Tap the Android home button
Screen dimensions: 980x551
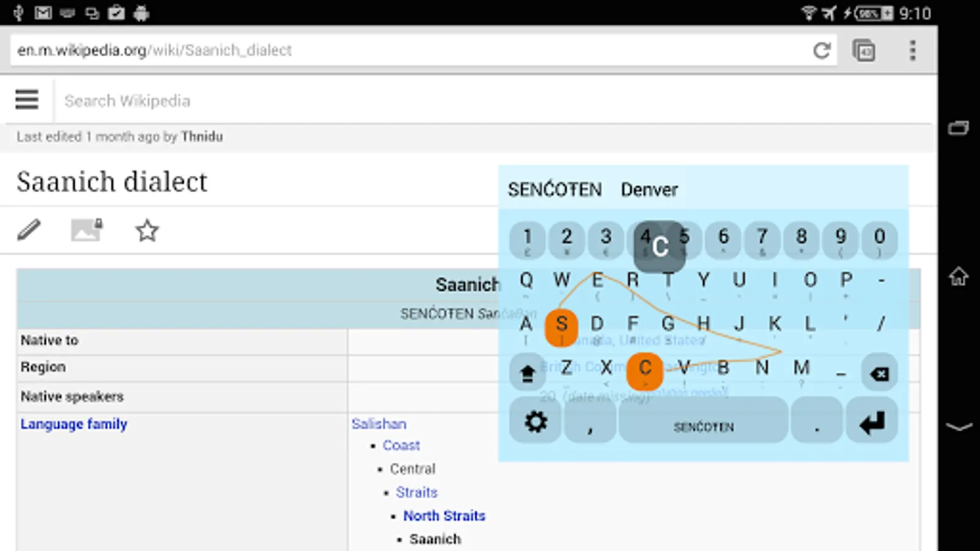click(x=959, y=277)
